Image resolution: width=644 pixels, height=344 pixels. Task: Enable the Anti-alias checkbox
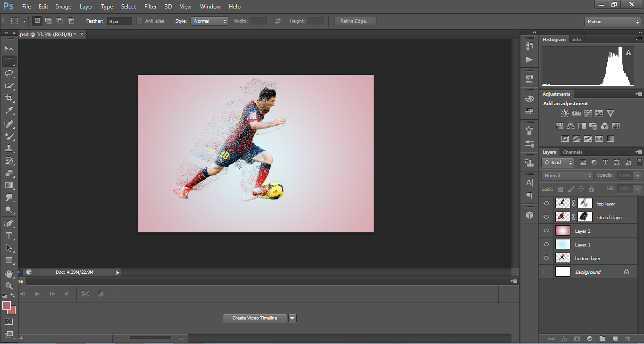pos(140,21)
